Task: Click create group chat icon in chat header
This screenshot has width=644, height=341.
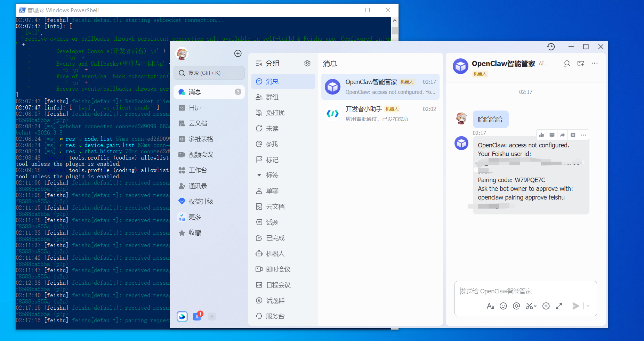Action: tap(581, 63)
